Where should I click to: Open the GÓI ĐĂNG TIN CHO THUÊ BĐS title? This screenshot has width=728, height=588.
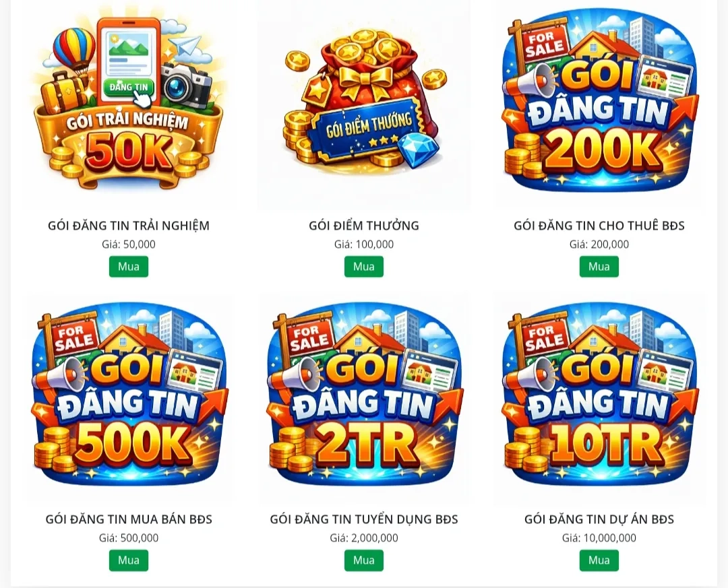[599, 226]
